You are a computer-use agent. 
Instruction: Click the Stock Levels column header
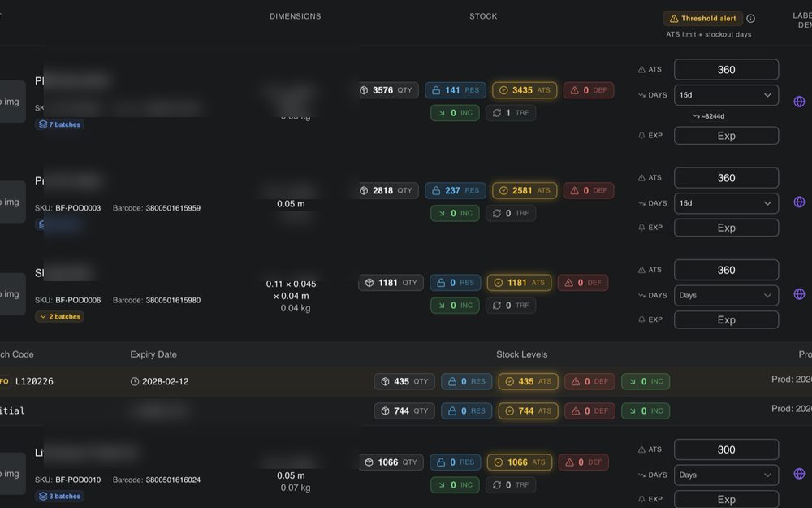point(521,354)
